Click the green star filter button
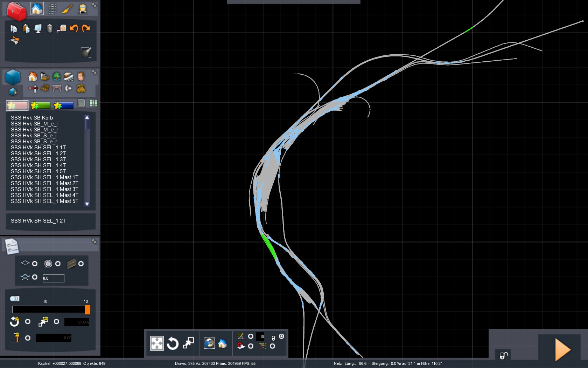The height and width of the screenshot is (368, 588). pyautogui.click(x=40, y=105)
